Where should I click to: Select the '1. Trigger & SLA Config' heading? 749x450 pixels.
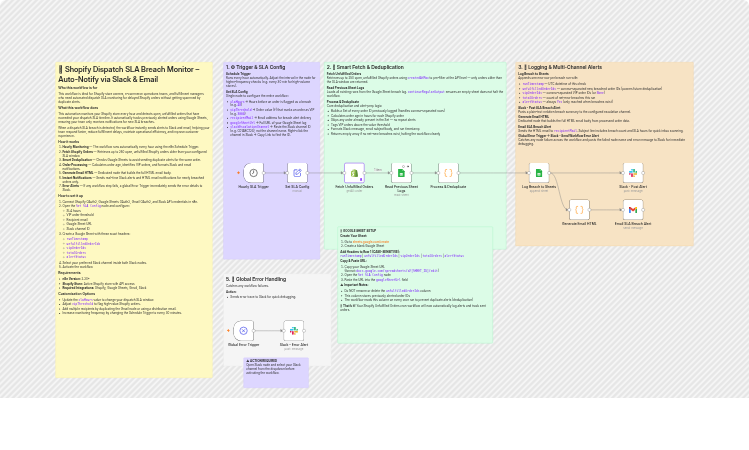point(255,67)
